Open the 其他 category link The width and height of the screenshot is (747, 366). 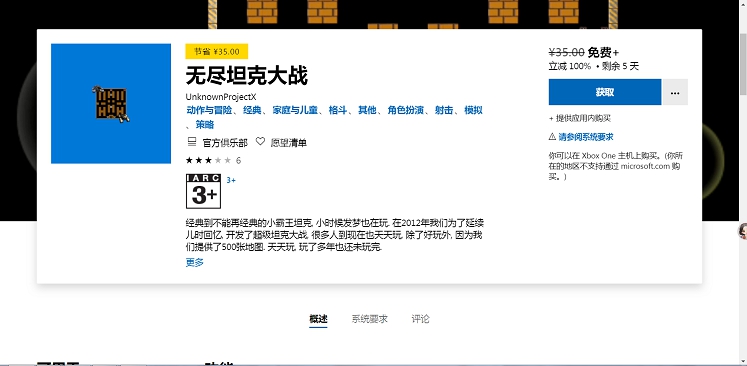tap(367, 110)
